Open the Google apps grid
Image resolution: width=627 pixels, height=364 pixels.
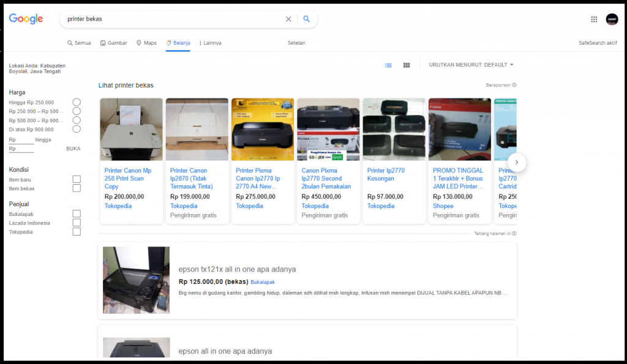click(594, 19)
